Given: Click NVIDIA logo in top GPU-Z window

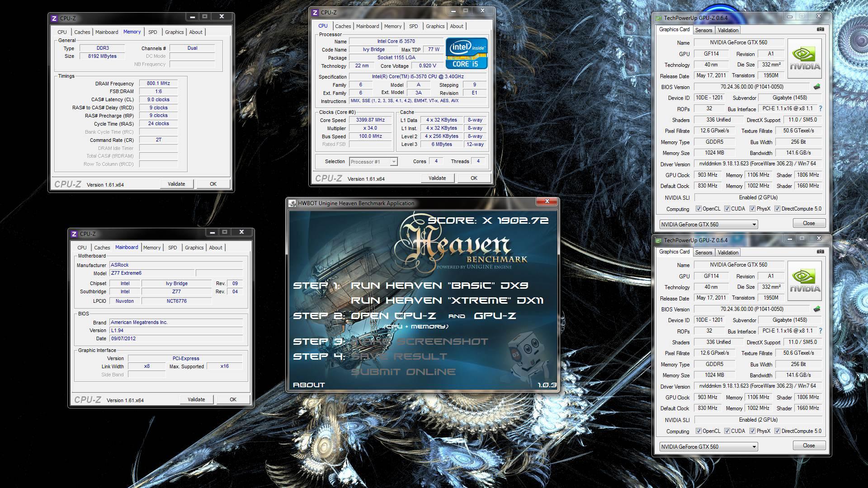Looking at the screenshot, I should (805, 58).
